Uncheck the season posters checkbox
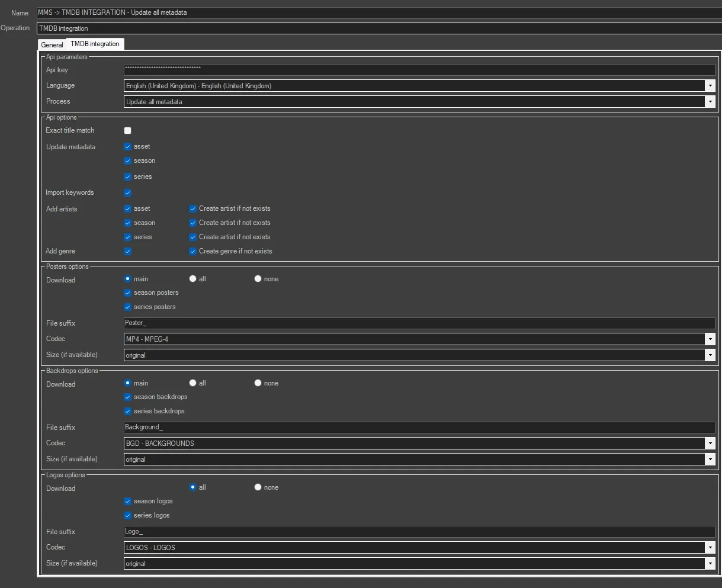The height and width of the screenshot is (588, 722). click(x=127, y=293)
